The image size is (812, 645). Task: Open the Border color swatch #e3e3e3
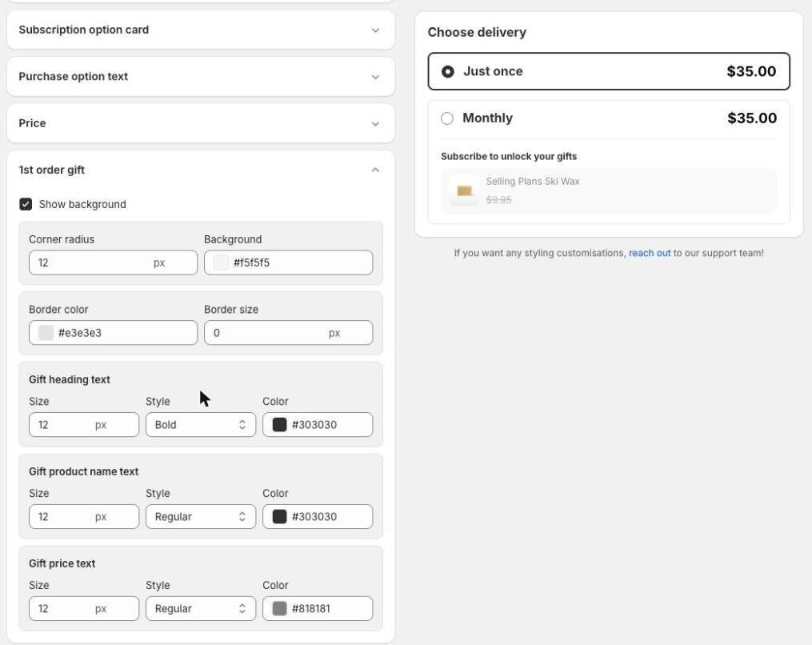point(46,333)
